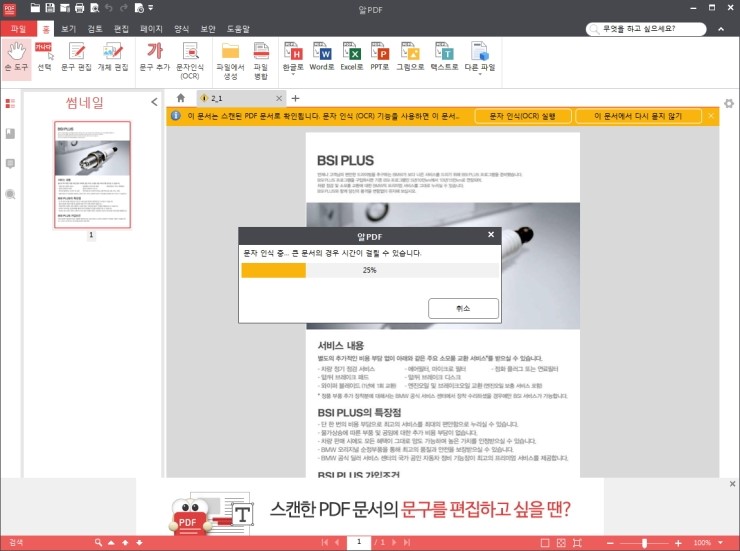740x551 pixels.
Task: Click zoom in plus button
Action: pyautogui.click(x=678, y=543)
